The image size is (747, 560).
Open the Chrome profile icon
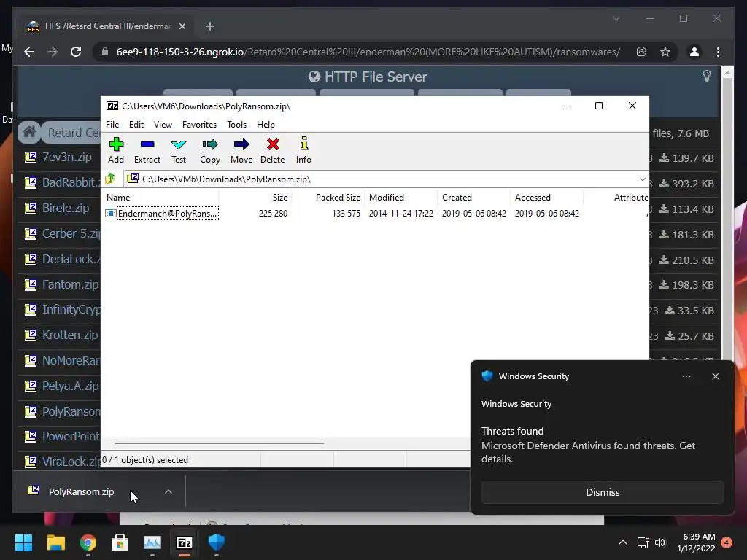coord(694,52)
